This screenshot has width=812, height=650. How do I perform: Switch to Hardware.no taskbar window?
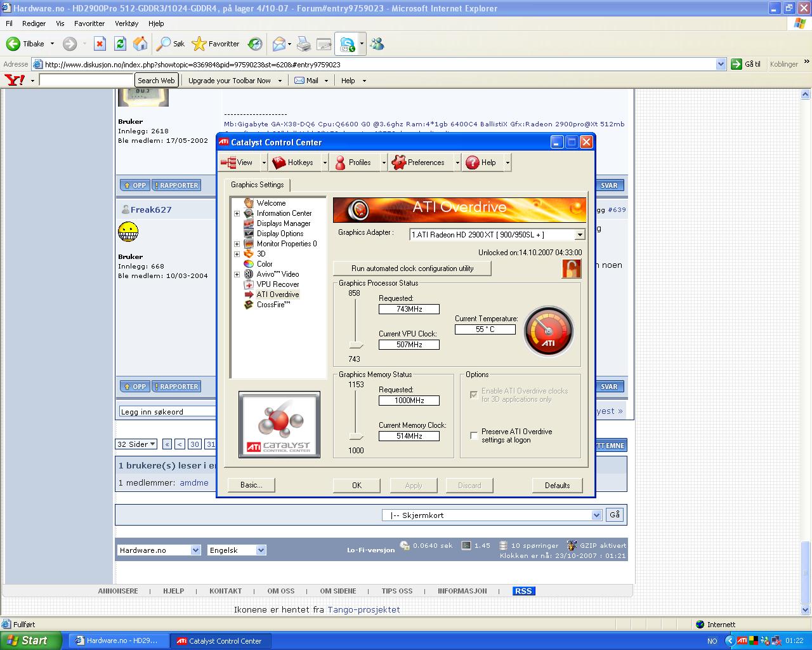[x=118, y=640]
